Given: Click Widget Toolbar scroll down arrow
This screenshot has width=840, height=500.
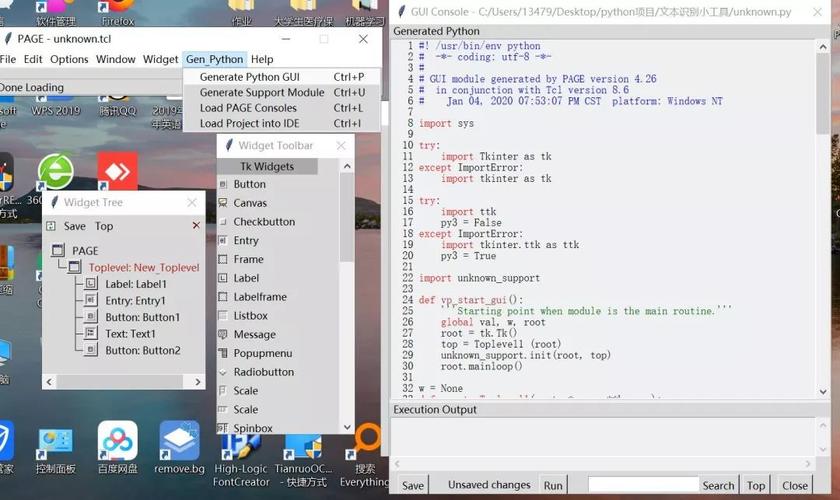Looking at the screenshot, I should point(347,427).
